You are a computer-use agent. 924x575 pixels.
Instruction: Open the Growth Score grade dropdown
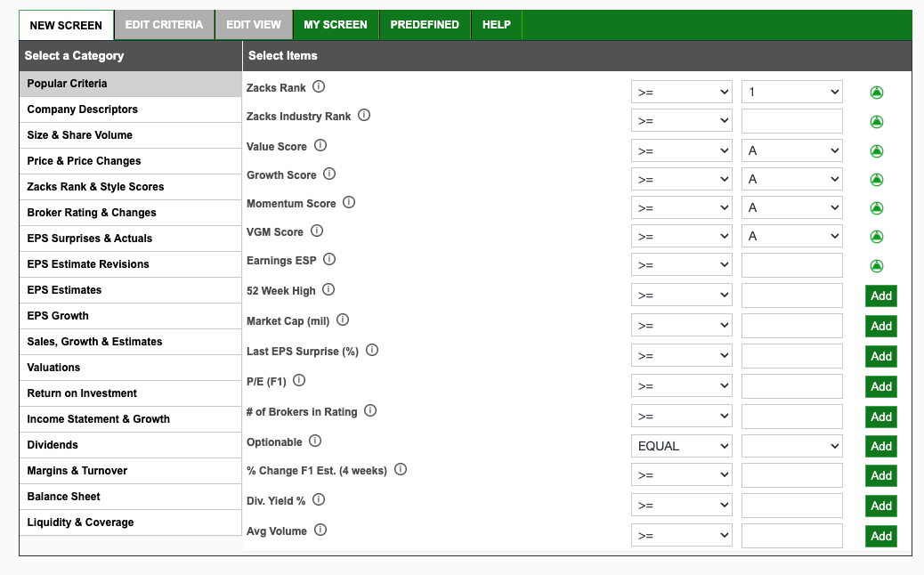(x=791, y=179)
